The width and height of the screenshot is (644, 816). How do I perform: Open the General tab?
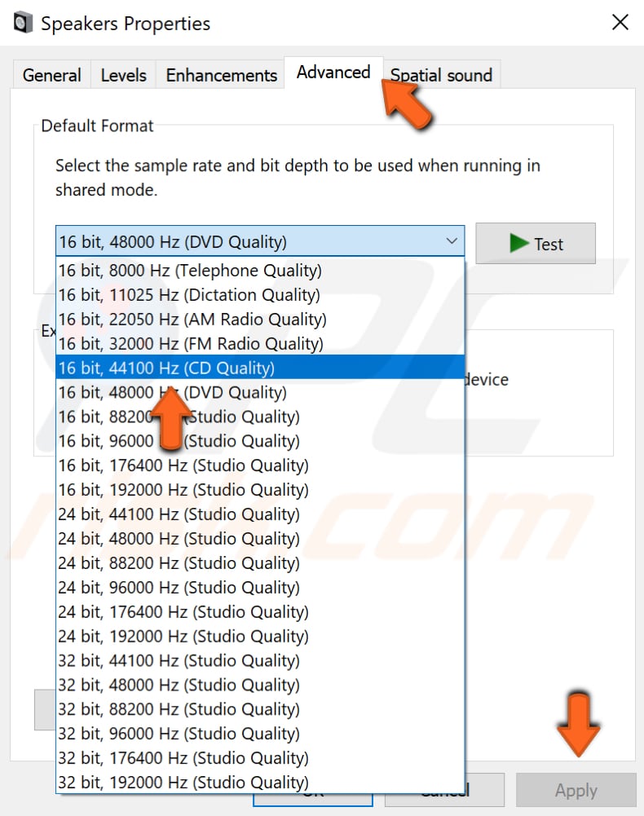51,75
